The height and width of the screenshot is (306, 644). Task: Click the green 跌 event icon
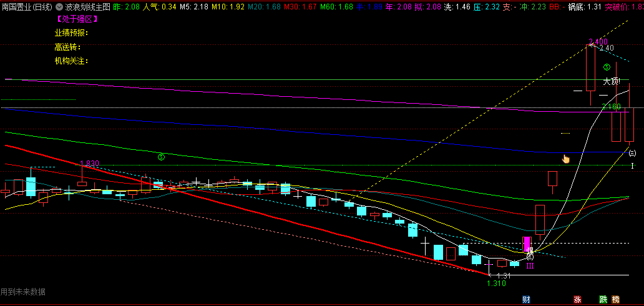[603, 299]
